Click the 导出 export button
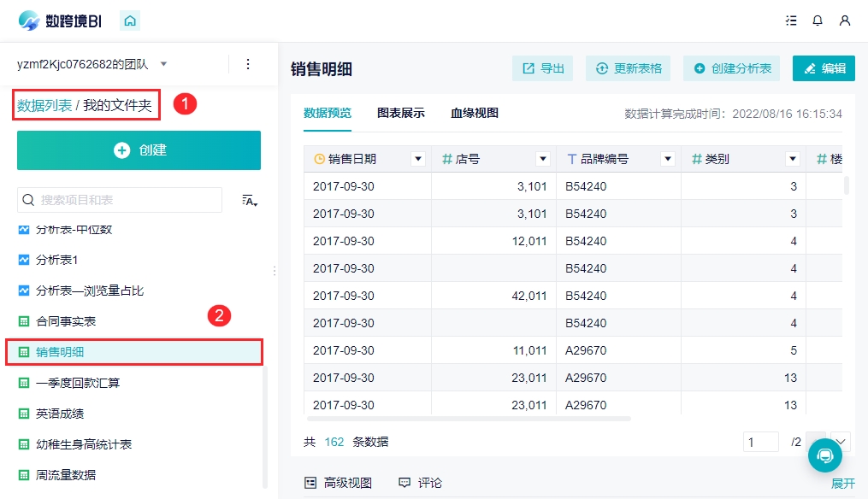868x499 pixels. pos(543,68)
